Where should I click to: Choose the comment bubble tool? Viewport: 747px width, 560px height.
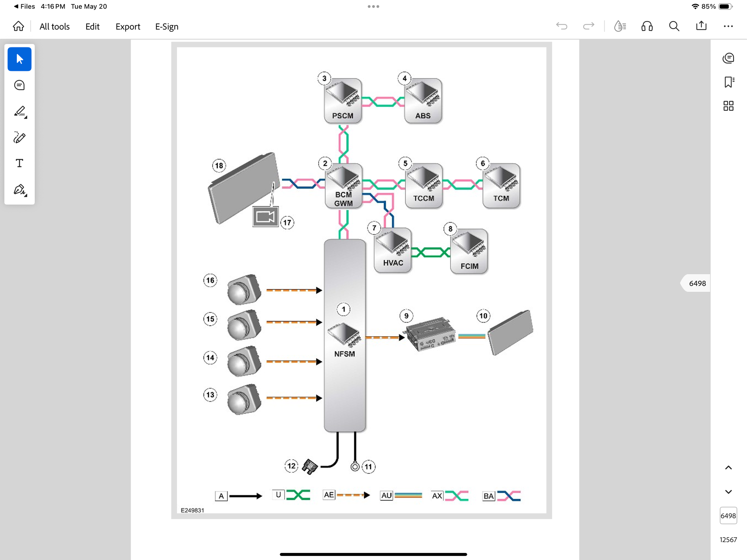pyautogui.click(x=19, y=85)
